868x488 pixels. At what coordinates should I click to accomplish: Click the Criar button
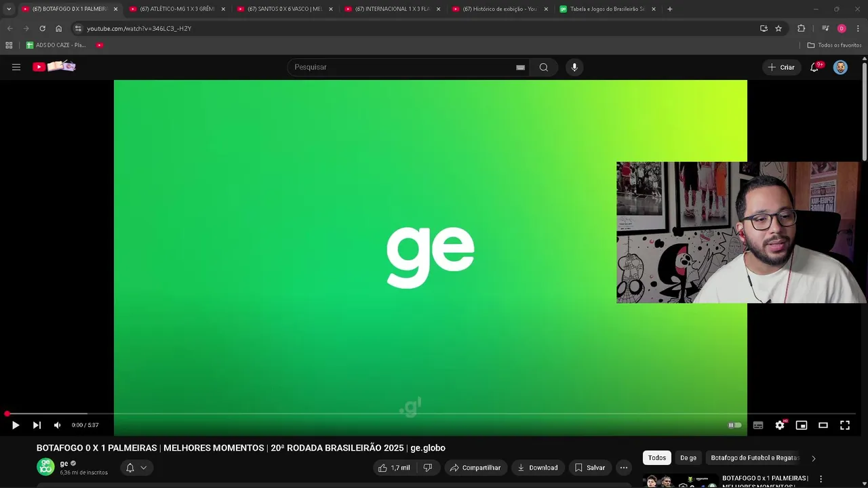(781, 67)
